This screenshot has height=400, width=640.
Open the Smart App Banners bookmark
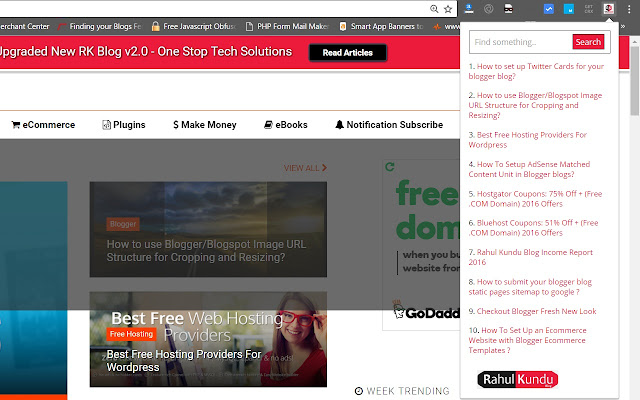(x=381, y=27)
